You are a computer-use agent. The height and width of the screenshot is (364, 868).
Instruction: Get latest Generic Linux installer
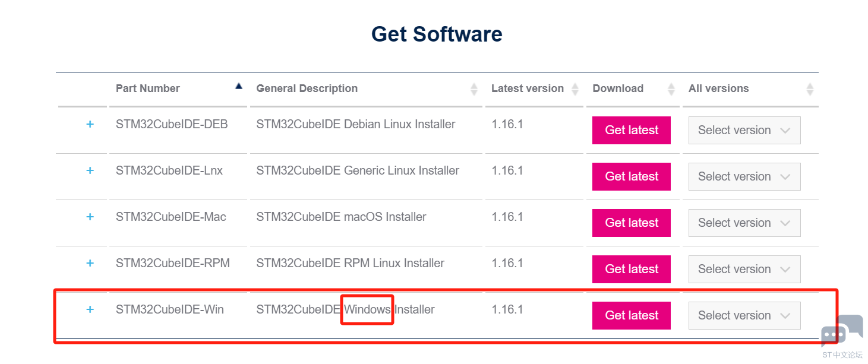632,176
